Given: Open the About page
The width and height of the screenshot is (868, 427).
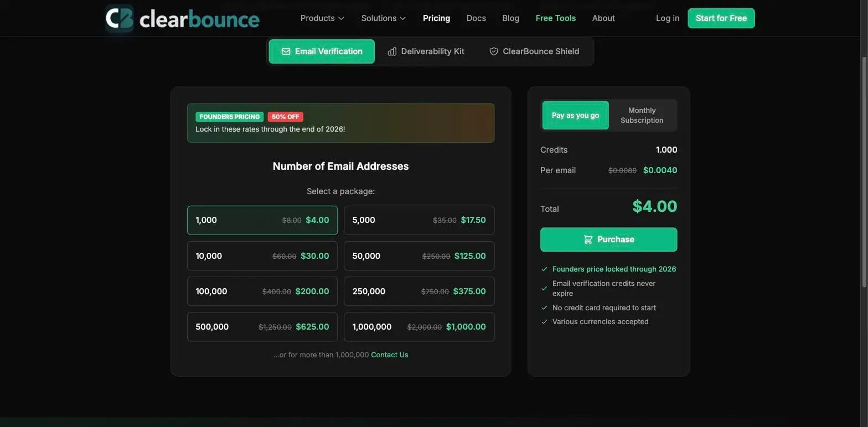Looking at the screenshot, I should (x=603, y=18).
